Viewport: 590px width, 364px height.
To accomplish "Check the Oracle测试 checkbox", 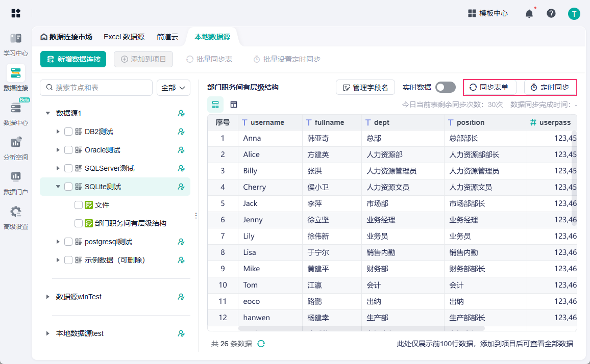I will 68,150.
